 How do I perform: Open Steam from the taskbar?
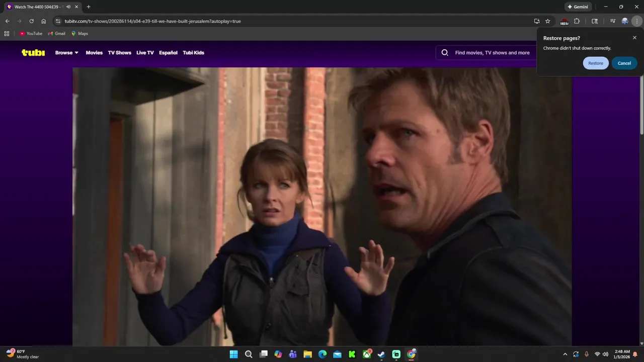pos(381,354)
